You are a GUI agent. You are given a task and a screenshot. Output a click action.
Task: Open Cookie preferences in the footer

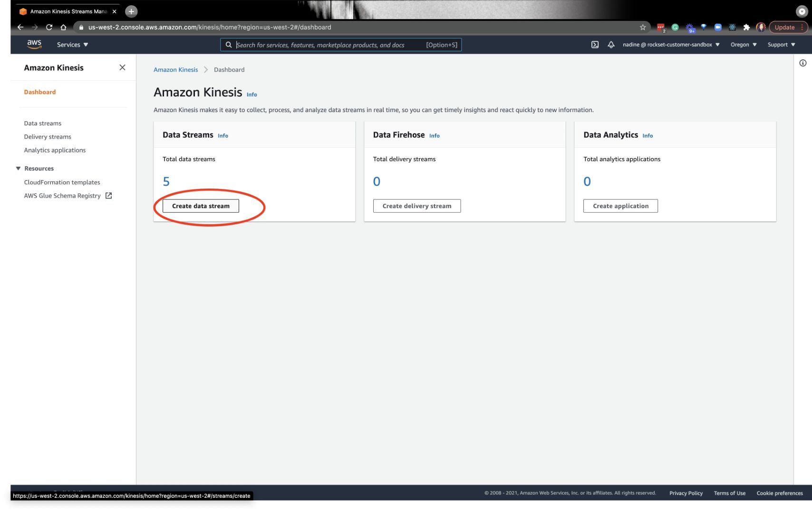coord(780,493)
